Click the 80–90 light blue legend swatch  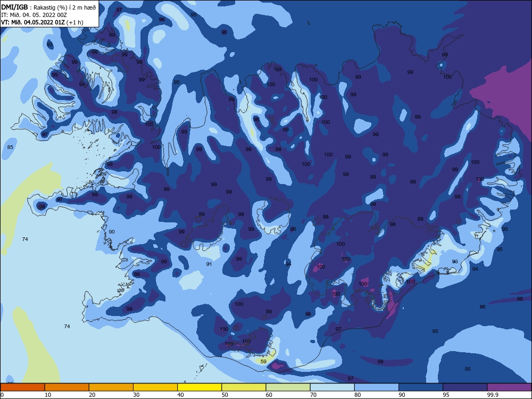pos(377,387)
